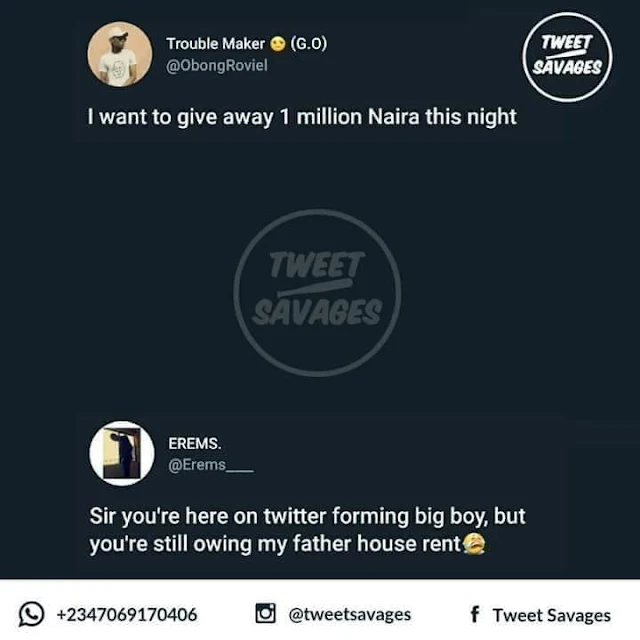Screen dimensions: 640x640
Task: Open EREMS profile picture
Action: tap(122, 453)
